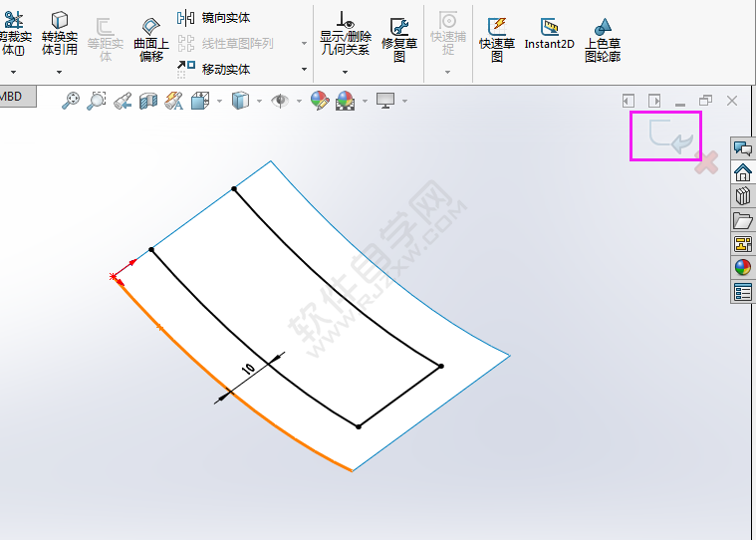Toggle Instant2D mode
756x540 pixels.
549,34
